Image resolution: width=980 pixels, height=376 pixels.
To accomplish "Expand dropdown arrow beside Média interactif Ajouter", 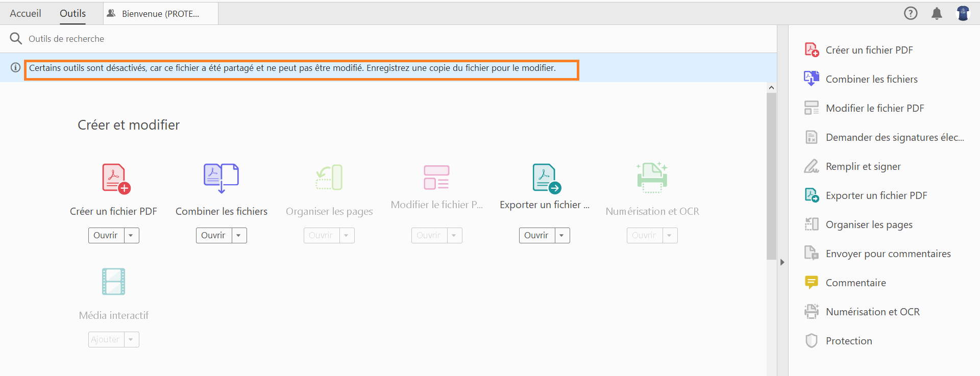I will tap(131, 339).
